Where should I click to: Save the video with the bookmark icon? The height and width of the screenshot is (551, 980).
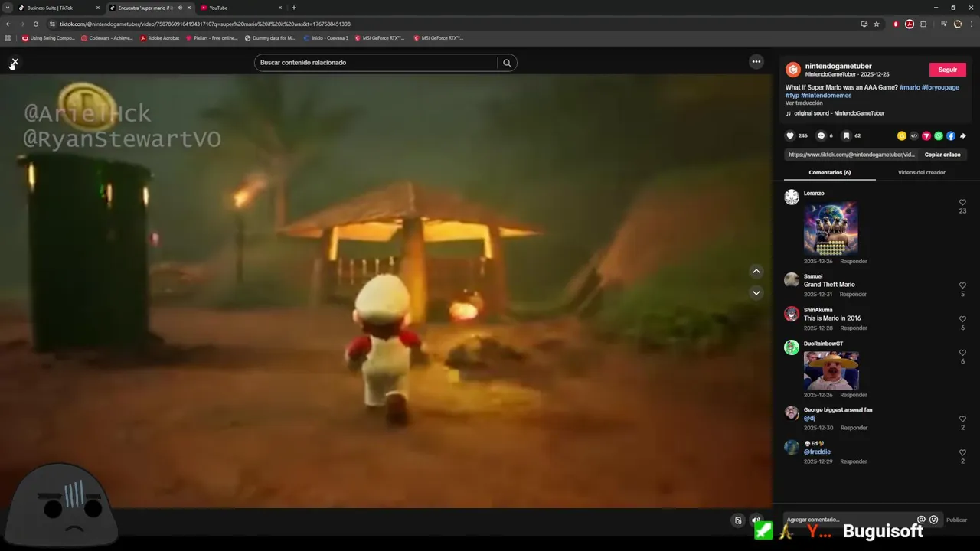click(x=846, y=135)
